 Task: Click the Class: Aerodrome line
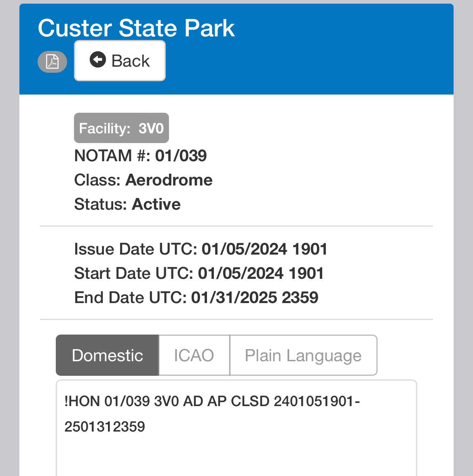tap(143, 180)
